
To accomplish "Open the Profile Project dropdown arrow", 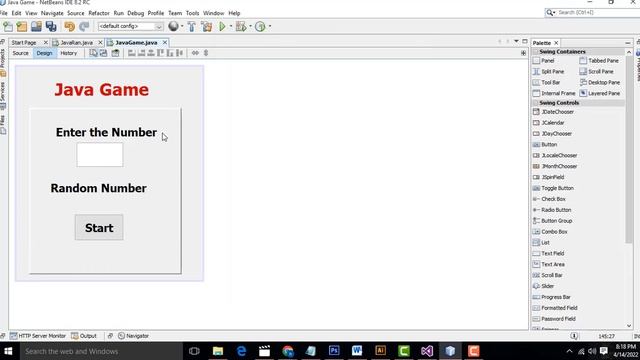I will tap(270, 27).
